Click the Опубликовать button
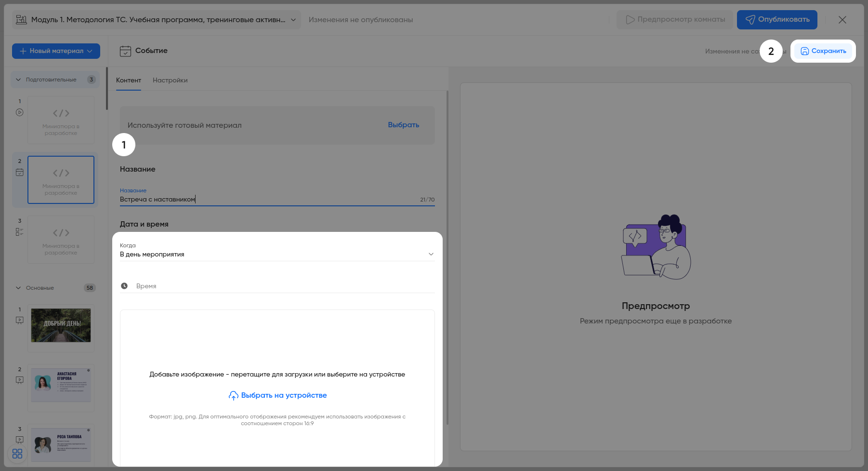Viewport: 868px width, 471px height. click(776, 20)
